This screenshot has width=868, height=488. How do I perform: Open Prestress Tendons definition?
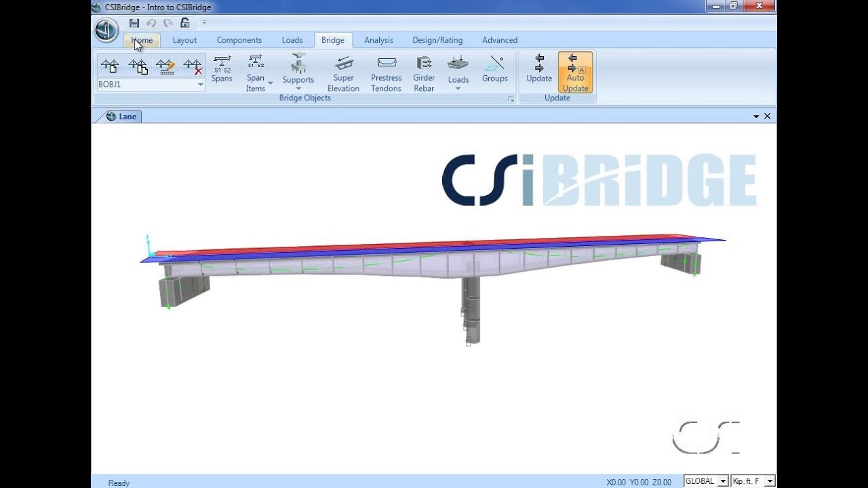coord(387,74)
